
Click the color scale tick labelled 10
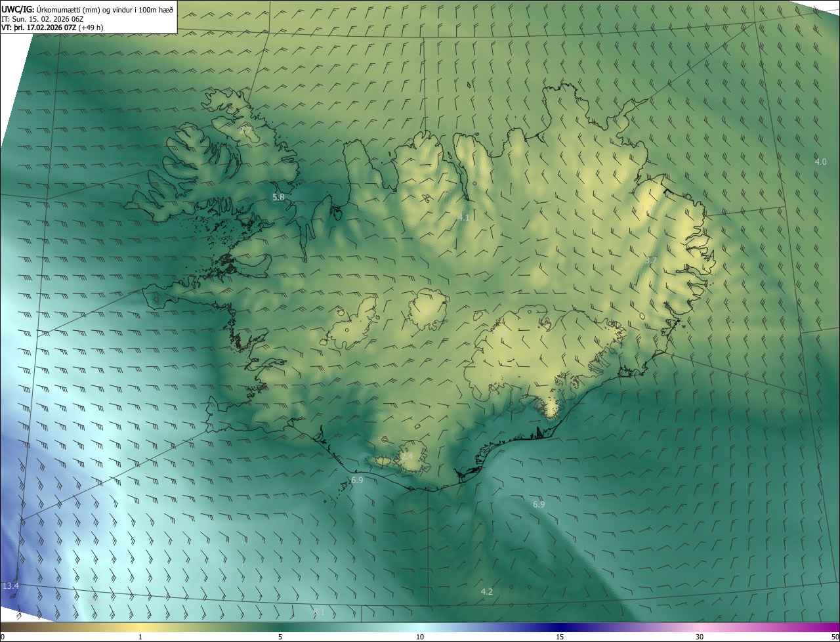coord(420,637)
